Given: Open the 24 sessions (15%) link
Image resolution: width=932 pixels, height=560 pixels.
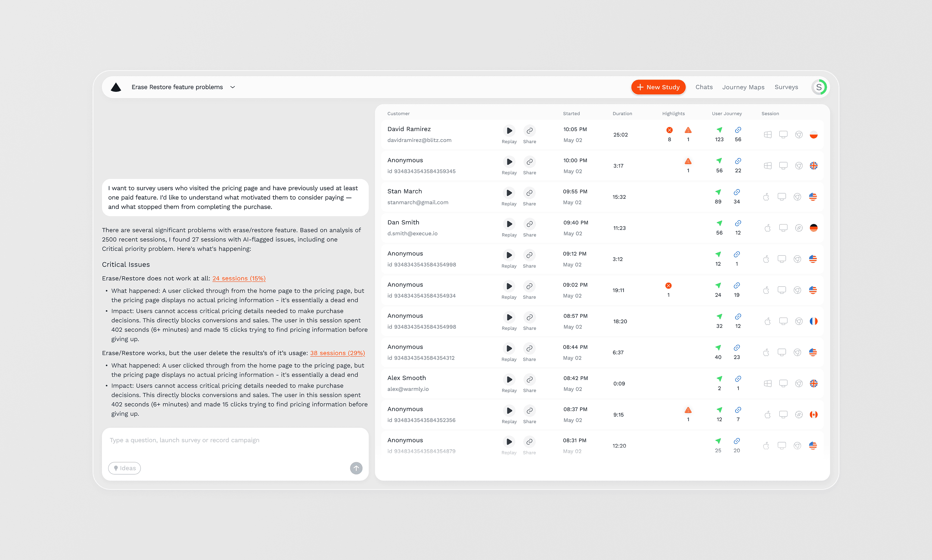Looking at the screenshot, I should 239,278.
